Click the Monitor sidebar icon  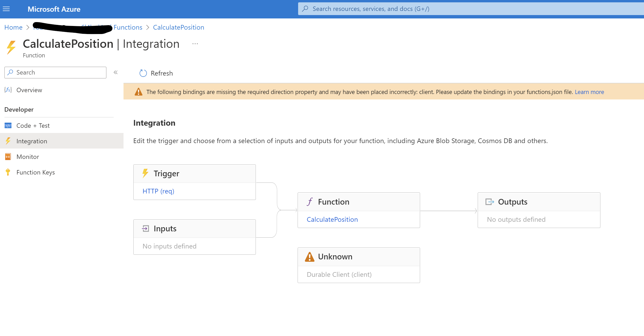pyautogui.click(x=8, y=157)
